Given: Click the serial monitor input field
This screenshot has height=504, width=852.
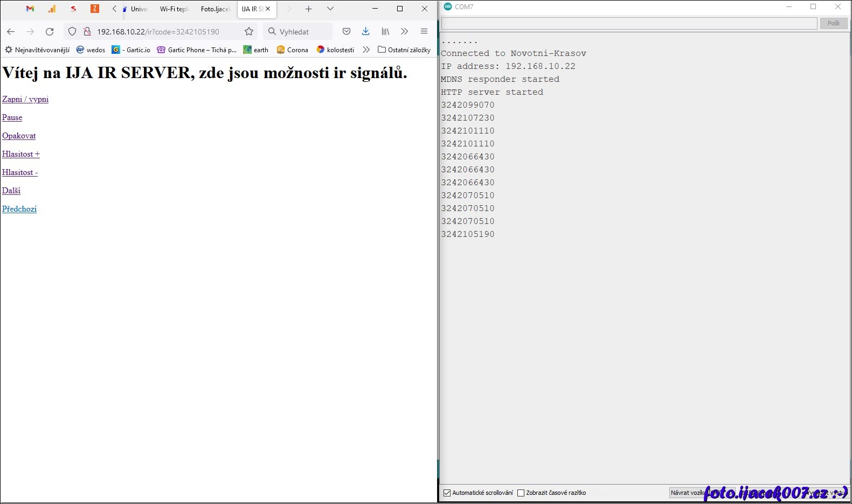Looking at the screenshot, I should click(x=629, y=23).
